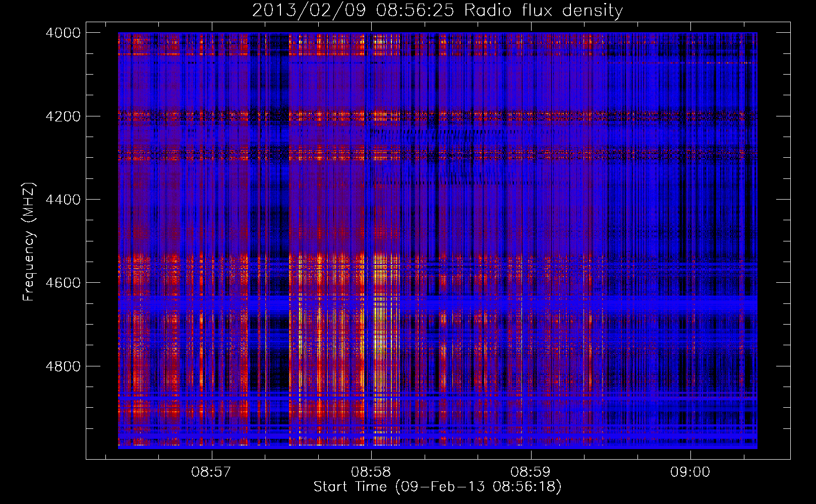This screenshot has height=504, width=816.
Task: Click the 08:57 time axis label
Action: [211, 472]
